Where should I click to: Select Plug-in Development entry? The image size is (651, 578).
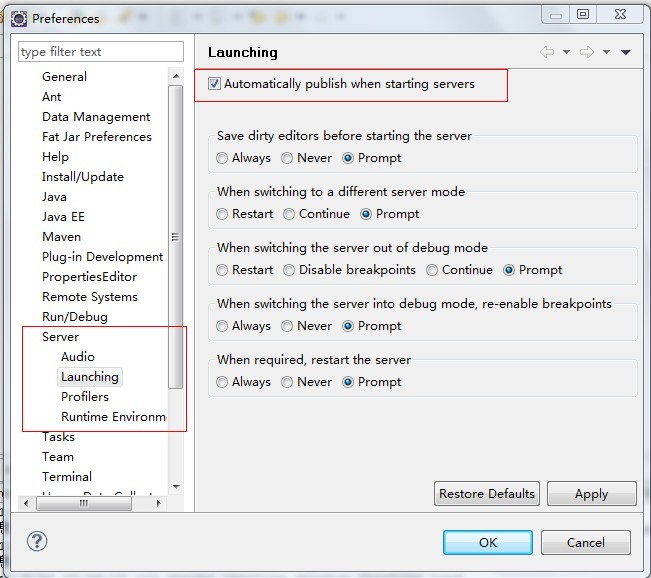[103, 257]
